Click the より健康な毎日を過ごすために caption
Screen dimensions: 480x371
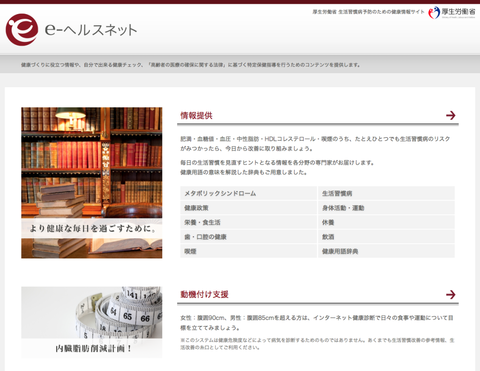click(93, 228)
